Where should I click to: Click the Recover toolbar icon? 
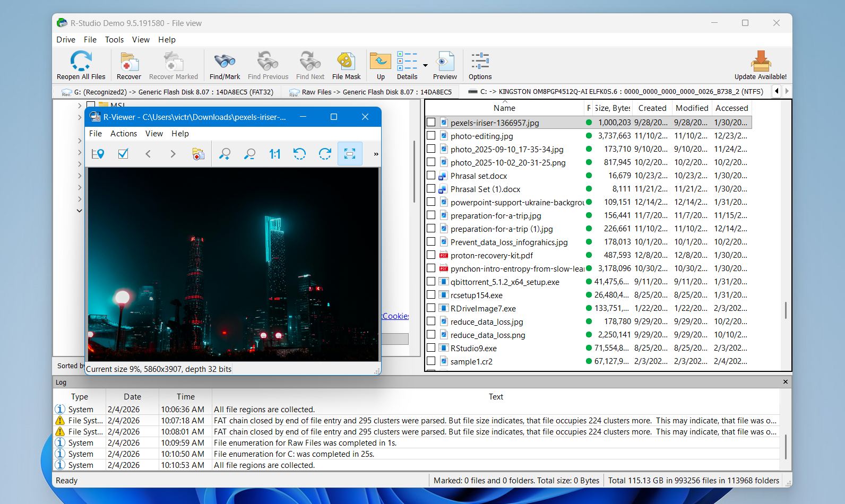tap(128, 62)
